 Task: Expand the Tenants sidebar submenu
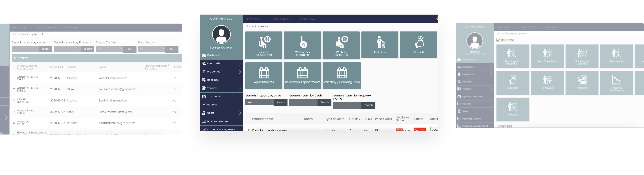pos(240,88)
